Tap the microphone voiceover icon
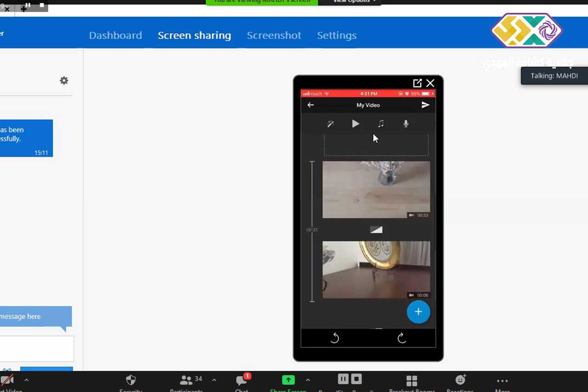The width and height of the screenshot is (588, 392). [406, 124]
